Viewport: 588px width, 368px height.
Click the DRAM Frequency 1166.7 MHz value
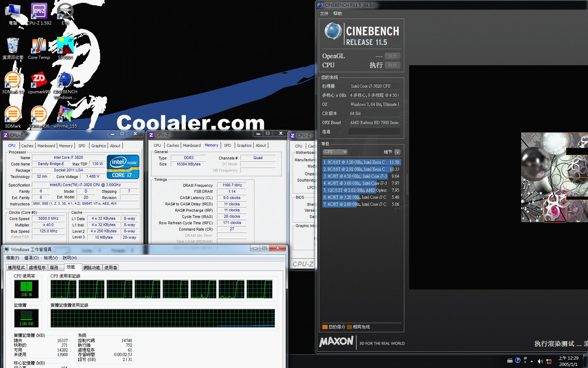(232, 185)
